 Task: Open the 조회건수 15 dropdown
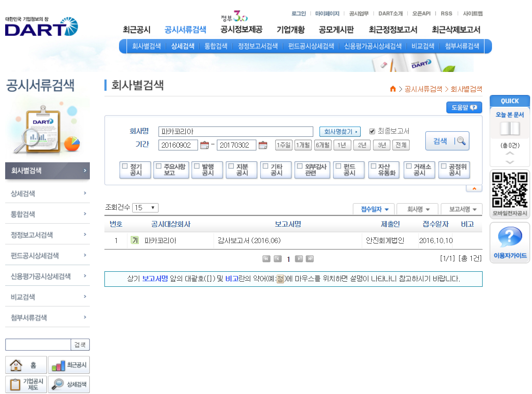click(x=145, y=208)
